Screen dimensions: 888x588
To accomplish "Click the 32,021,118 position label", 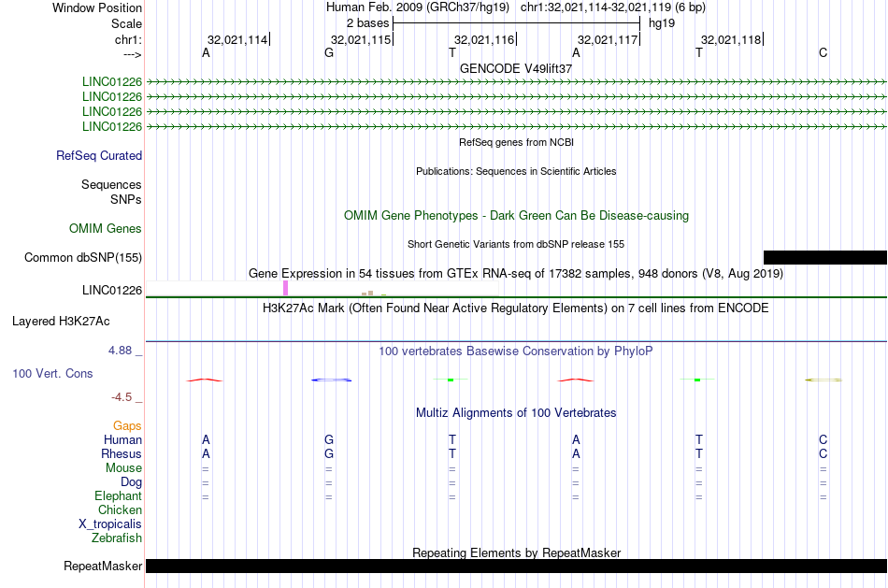I will (731, 39).
